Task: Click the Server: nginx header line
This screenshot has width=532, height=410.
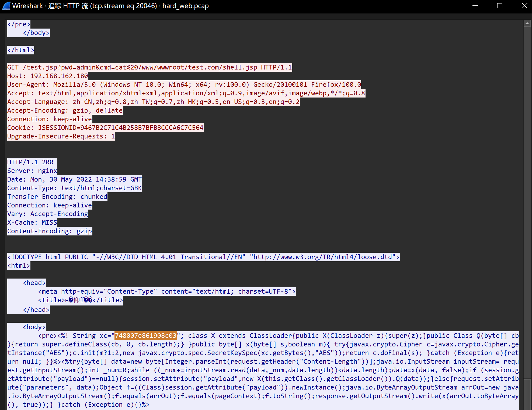Action: coord(32,171)
